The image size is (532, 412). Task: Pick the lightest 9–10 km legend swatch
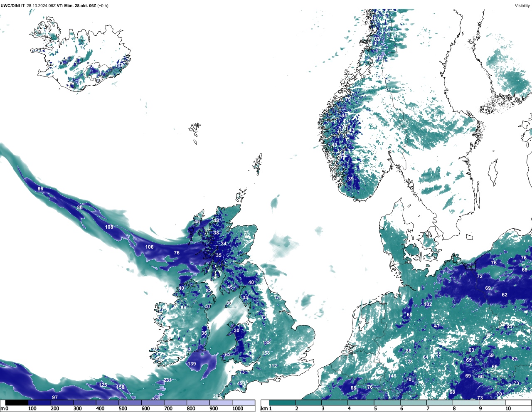pos(493,402)
